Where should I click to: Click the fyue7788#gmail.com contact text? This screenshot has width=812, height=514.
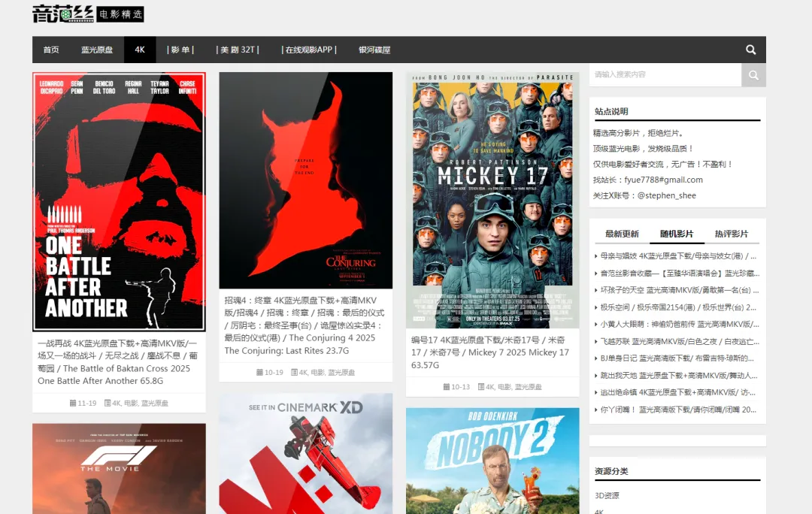pos(663,180)
